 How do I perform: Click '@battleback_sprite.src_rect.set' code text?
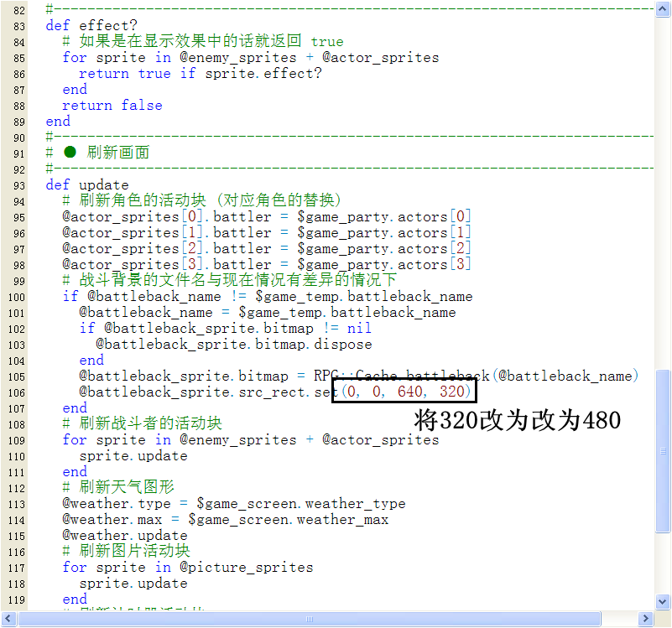point(209,392)
